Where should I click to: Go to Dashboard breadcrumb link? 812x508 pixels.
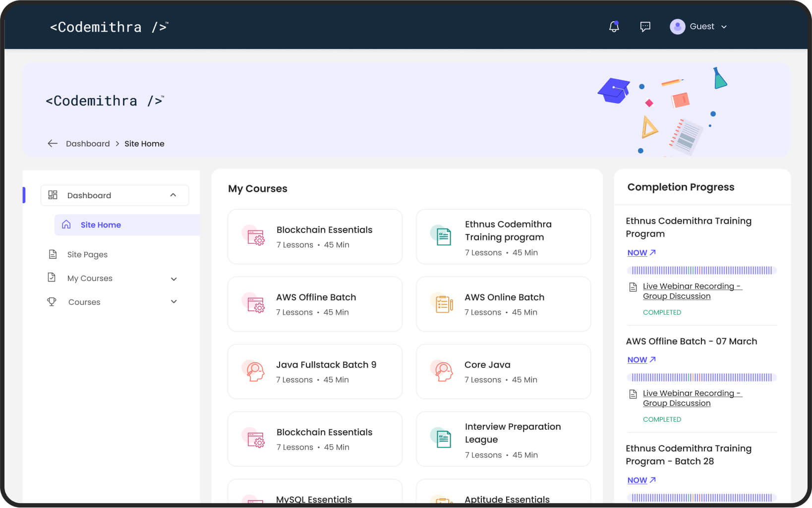tap(88, 144)
